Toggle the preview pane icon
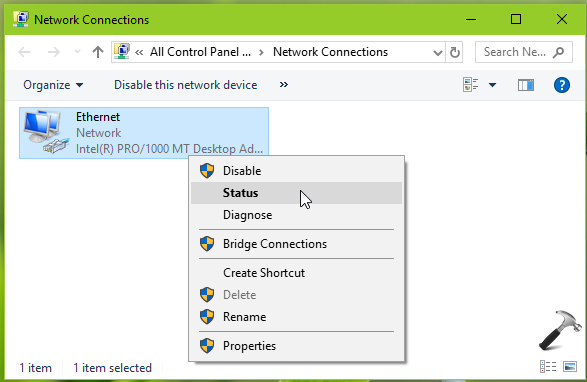 click(526, 85)
